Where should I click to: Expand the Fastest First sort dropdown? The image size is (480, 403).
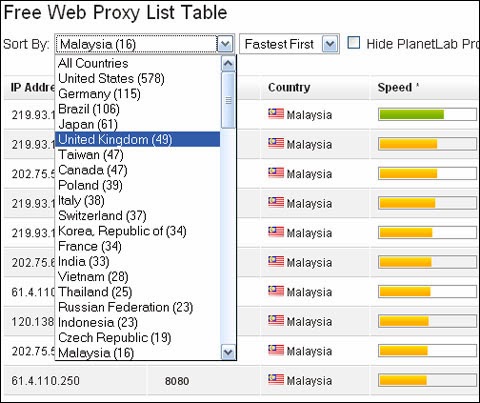(289, 44)
